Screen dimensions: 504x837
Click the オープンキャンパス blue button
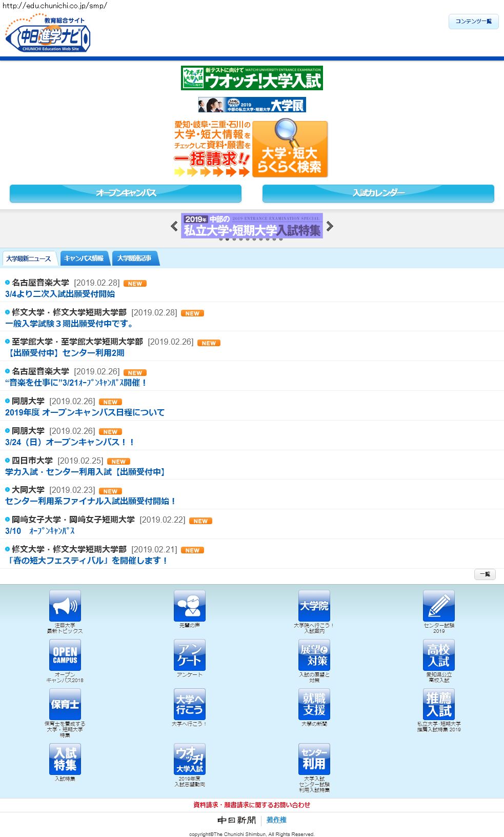126,193
